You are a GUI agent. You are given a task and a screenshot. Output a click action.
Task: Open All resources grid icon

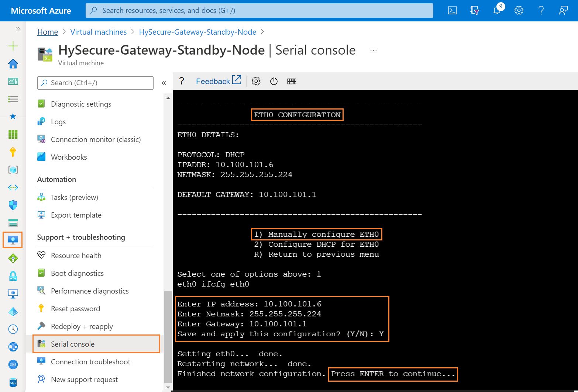click(x=13, y=134)
